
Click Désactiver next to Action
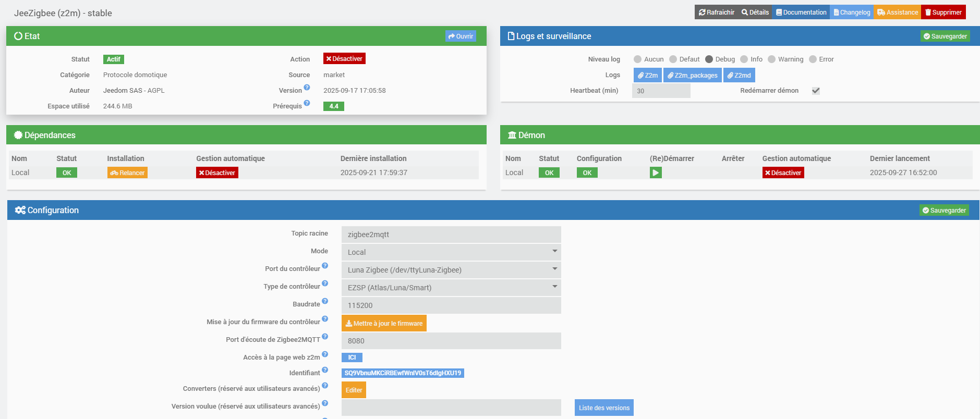point(344,59)
